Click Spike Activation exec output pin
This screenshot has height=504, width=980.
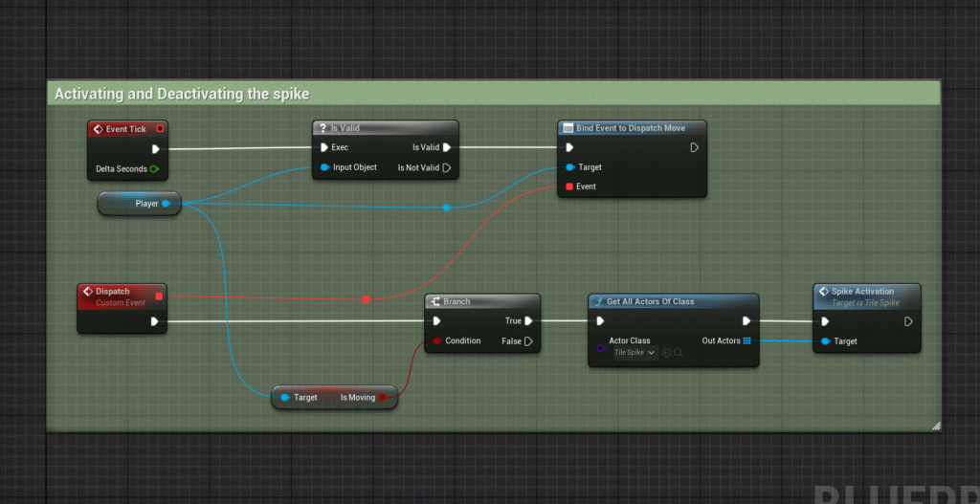click(908, 321)
